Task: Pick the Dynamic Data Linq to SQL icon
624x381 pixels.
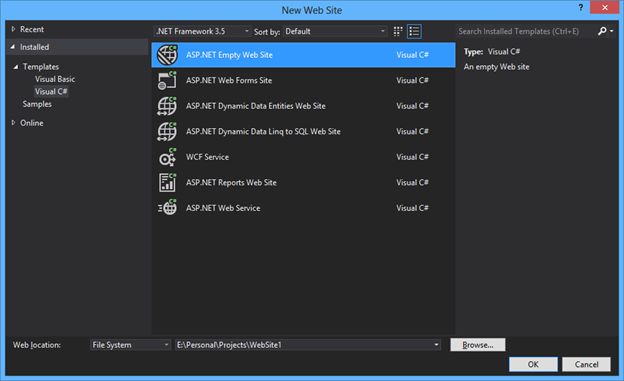Action: coord(167,131)
